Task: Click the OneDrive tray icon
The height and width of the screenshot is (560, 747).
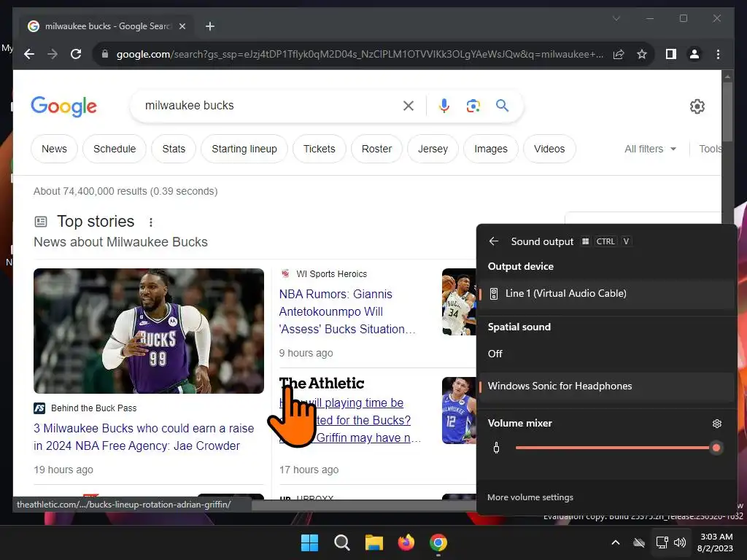Action: tap(639, 542)
